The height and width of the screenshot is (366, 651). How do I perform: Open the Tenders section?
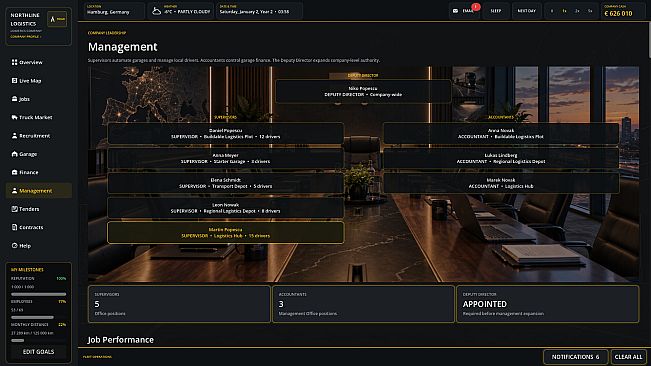click(39, 209)
